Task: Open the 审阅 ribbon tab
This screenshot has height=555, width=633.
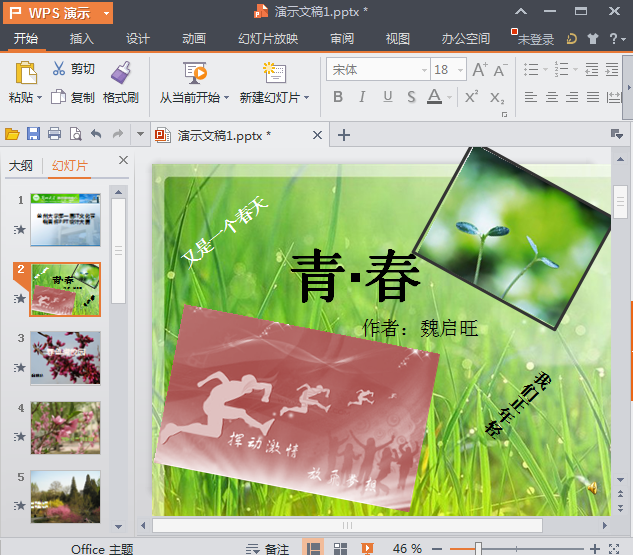Action: coord(342,39)
